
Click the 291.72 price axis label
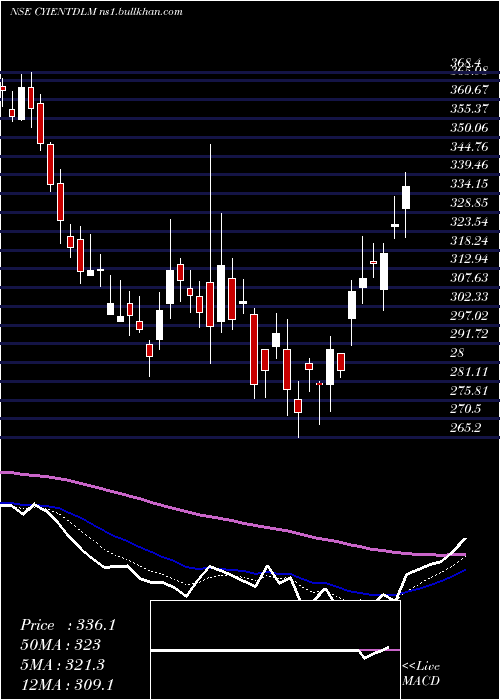pyautogui.click(x=469, y=335)
